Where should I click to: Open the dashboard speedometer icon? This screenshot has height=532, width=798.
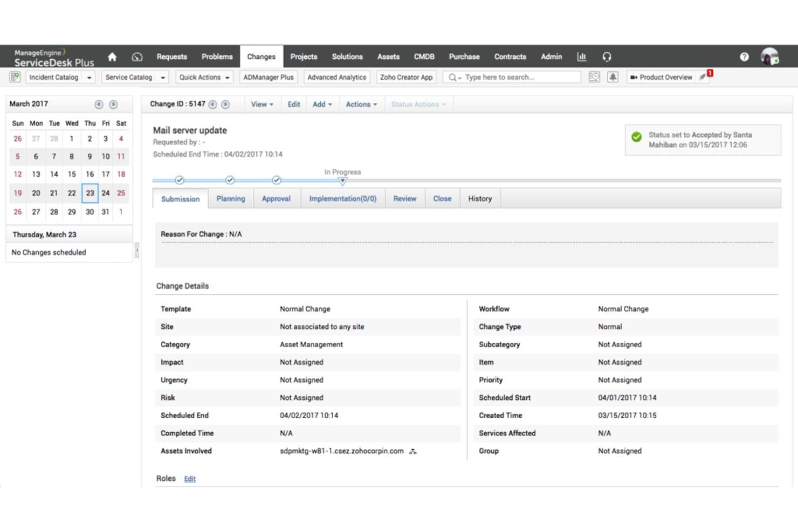coord(137,57)
